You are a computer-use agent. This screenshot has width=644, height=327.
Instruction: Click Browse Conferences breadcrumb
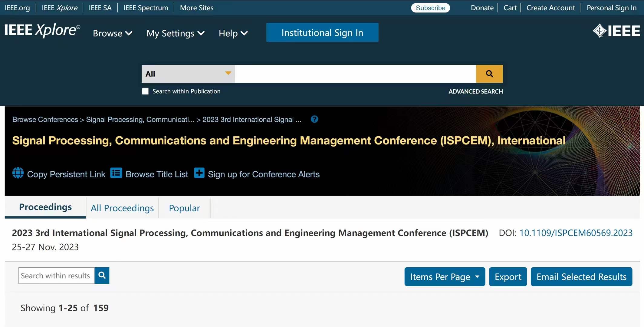coord(45,120)
